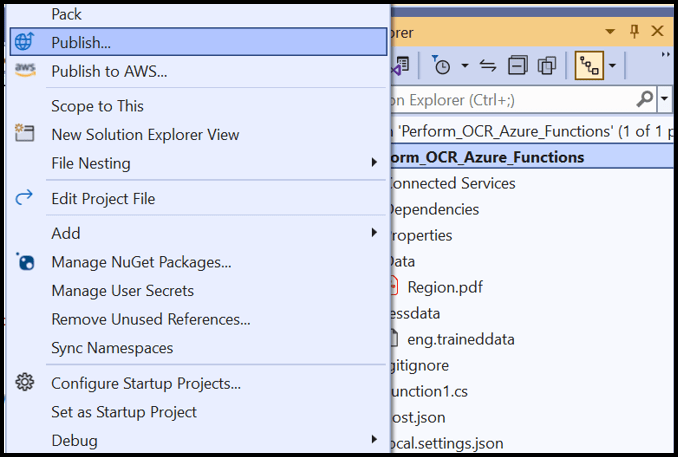Select the Function1.cs file

(x=429, y=391)
